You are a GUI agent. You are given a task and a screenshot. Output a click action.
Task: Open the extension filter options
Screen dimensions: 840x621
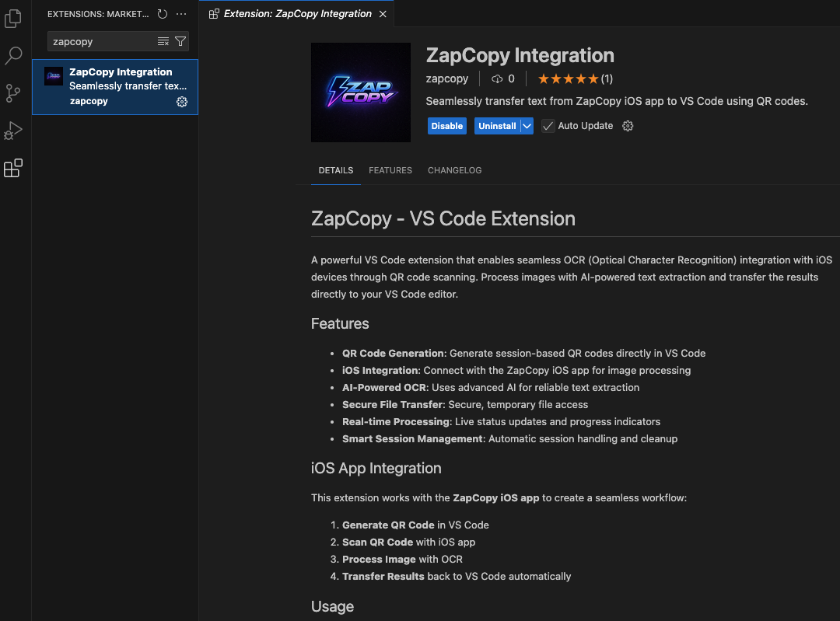pyautogui.click(x=180, y=41)
